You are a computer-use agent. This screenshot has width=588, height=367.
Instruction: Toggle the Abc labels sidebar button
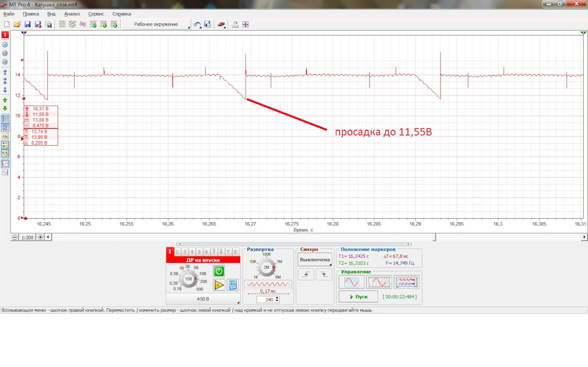click(x=6, y=136)
